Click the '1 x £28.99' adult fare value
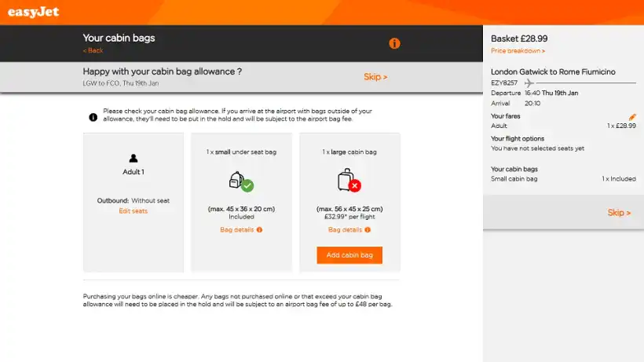 pyautogui.click(x=621, y=126)
